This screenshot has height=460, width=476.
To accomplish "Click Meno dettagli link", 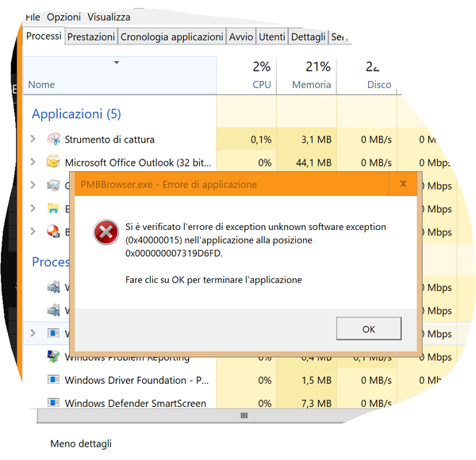I will pyautogui.click(x=81, y=443).
